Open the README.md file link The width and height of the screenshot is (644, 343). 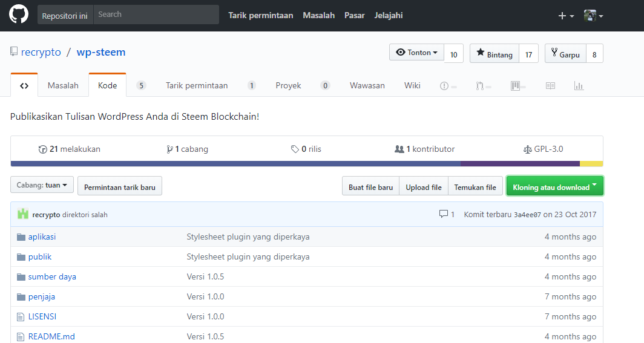click(51, 336)
